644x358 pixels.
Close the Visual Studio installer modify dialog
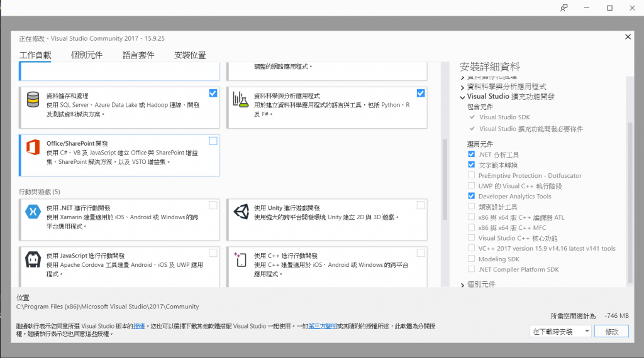[x=628, y=37]
